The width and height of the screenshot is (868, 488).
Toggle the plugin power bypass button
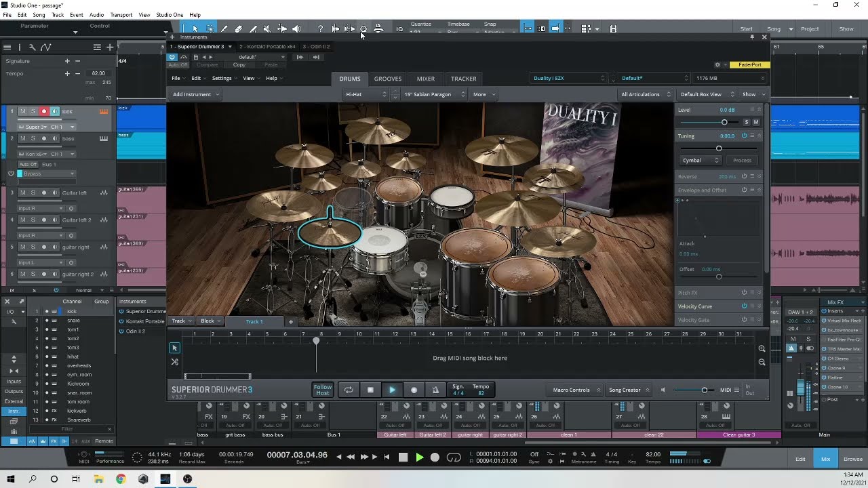[172, 57]
